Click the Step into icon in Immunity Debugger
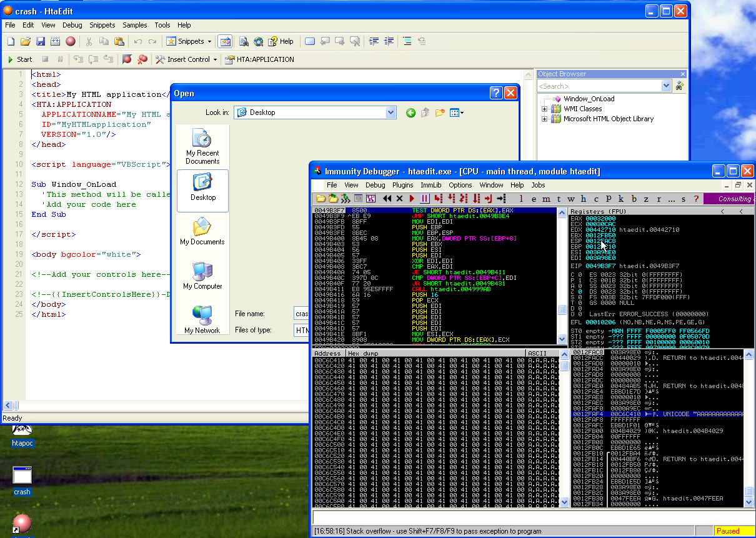The image size is (756, 538). (x=439, y=199)
